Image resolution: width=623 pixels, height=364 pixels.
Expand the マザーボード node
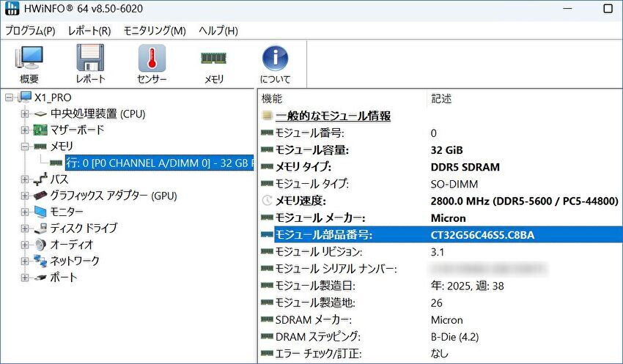pyautogui.click(x=25, y=130)
